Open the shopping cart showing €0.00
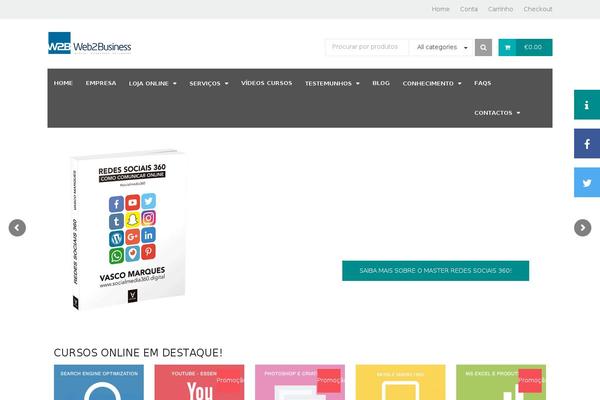600x400 pixels. [x=525, y=47]
